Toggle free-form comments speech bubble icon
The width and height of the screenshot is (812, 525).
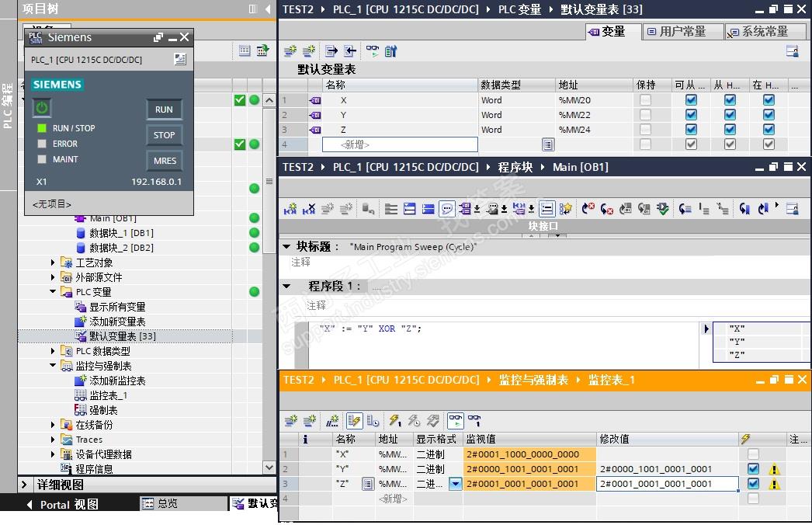pos(447,209)
